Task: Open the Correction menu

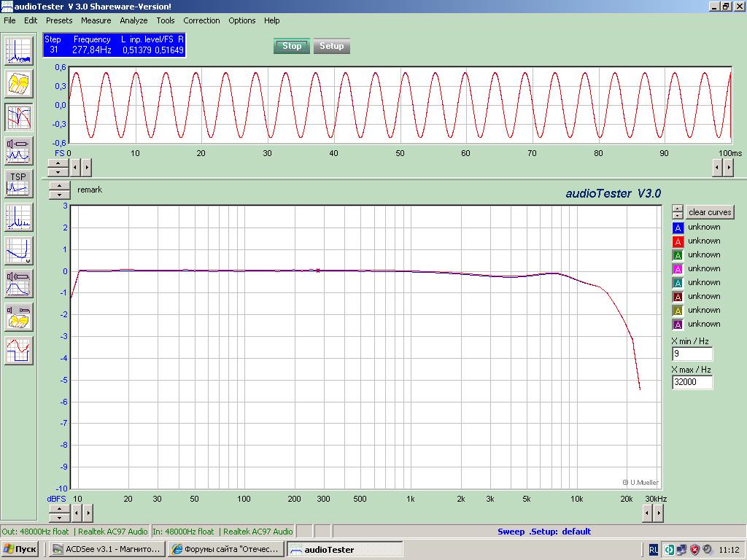Action: coord(201,20)
